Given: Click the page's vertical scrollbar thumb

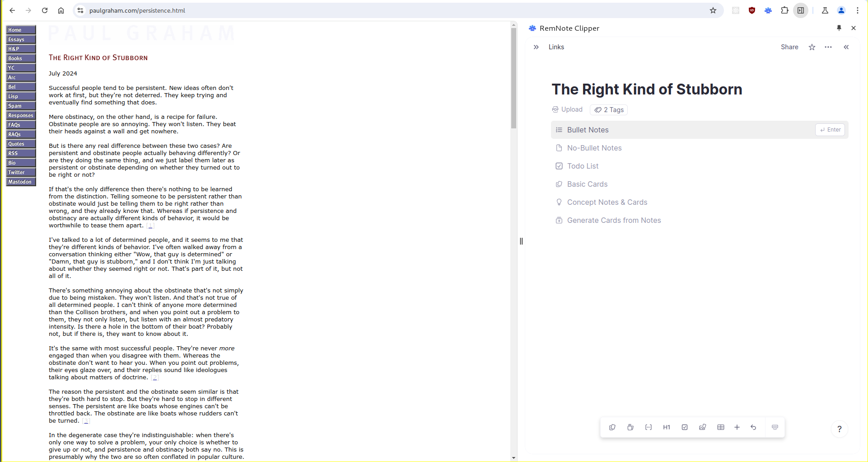Looking at the screenshot, I should pos(513,77).
